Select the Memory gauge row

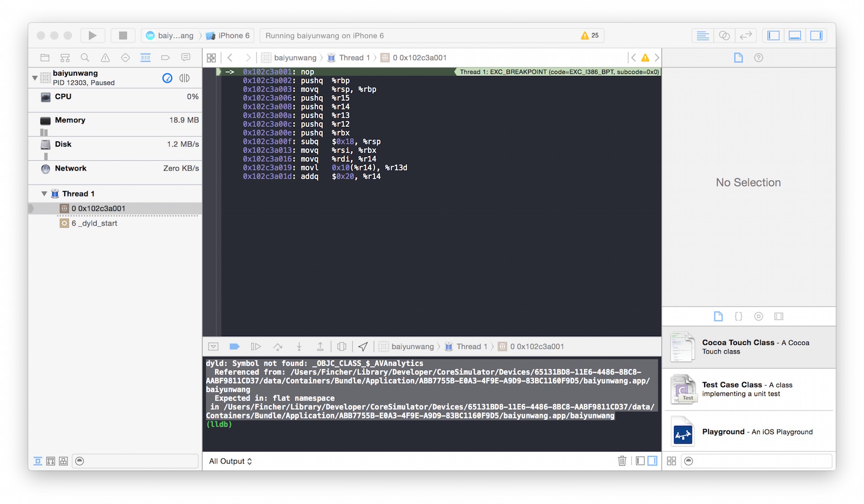click(115, 124)
